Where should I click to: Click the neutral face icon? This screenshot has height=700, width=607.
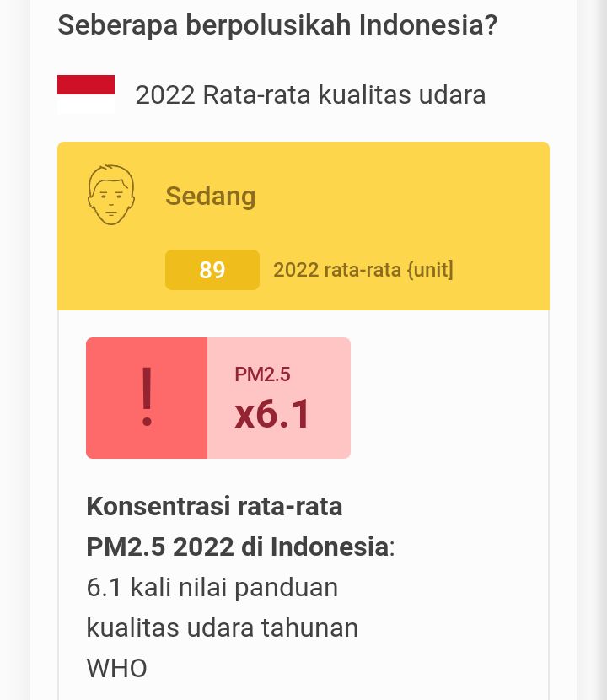[111, 195]
